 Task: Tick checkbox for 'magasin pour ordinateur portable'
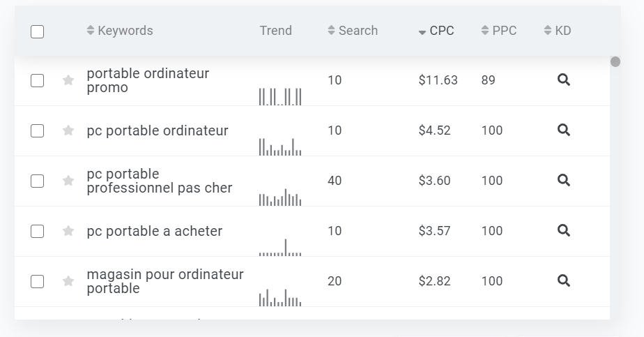tap(38, 282)
